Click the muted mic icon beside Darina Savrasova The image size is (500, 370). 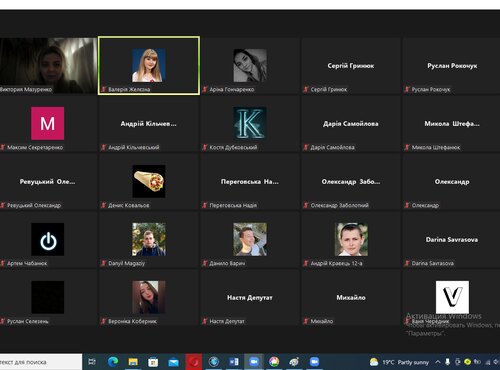click(x=407, y=263)
